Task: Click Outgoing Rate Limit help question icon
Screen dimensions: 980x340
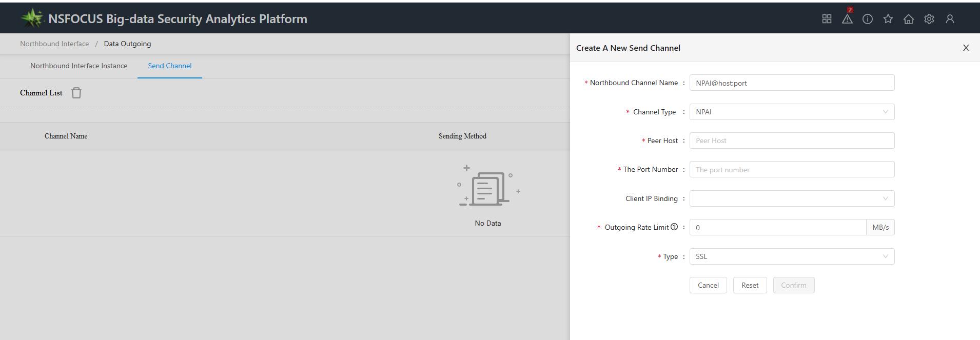Action: point(674,227)
